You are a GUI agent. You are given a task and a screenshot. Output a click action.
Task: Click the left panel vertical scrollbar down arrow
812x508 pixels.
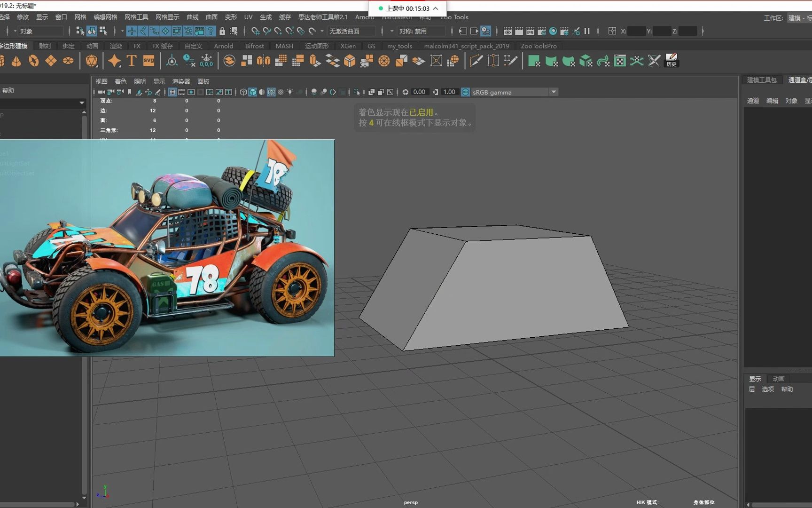point(84,497)
